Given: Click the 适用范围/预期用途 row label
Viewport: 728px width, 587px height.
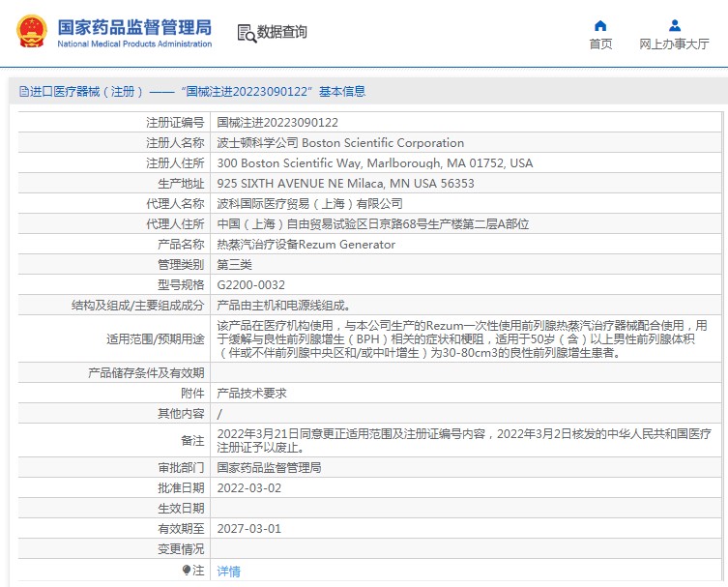Looking at the screenshot, I should [156, 339].
